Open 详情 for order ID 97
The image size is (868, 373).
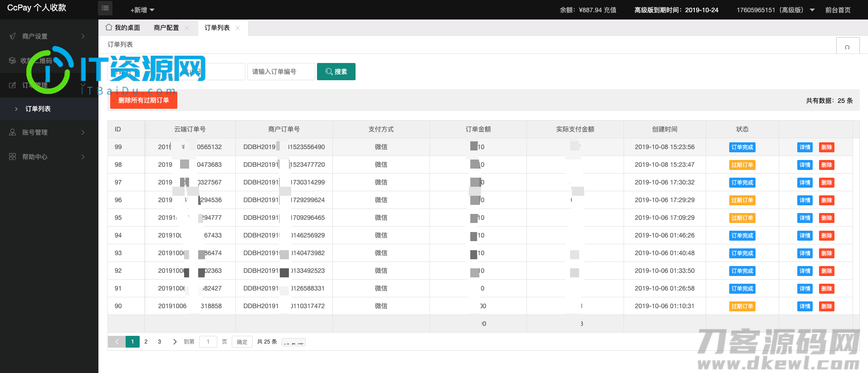(x=805, y=183)
